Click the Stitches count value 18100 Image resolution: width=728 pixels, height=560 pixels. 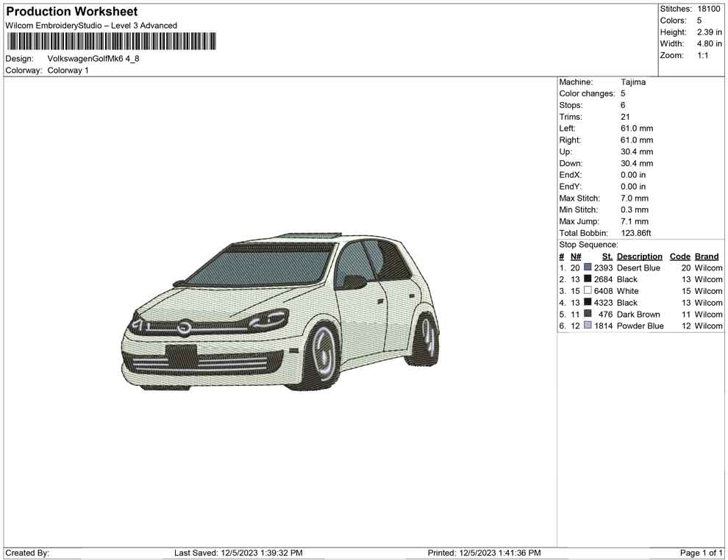point(708,9)
